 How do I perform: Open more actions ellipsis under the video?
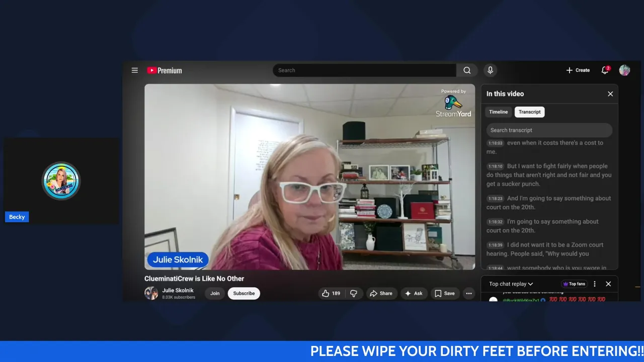[469, 294]
